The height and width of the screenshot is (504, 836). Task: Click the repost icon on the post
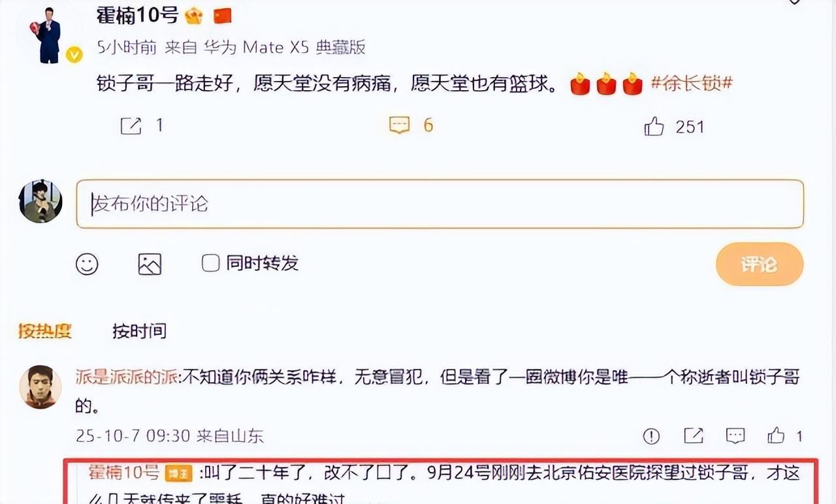click(x=131, y=126)
